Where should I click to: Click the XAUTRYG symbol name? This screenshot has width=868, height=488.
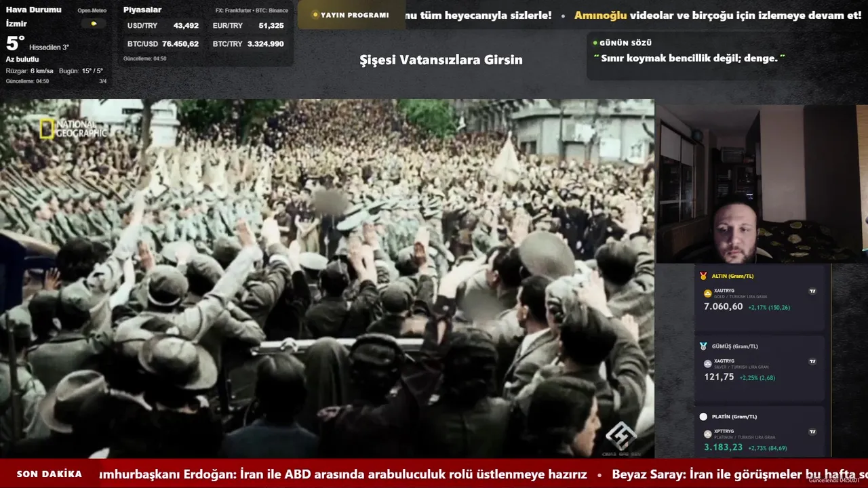(x=724, y=291)
